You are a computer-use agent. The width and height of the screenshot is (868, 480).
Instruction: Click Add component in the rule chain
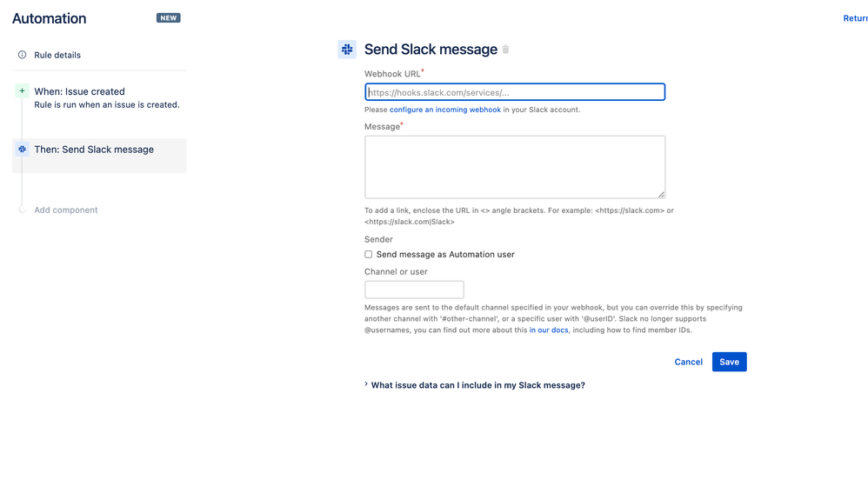click(x=66, y=210)
